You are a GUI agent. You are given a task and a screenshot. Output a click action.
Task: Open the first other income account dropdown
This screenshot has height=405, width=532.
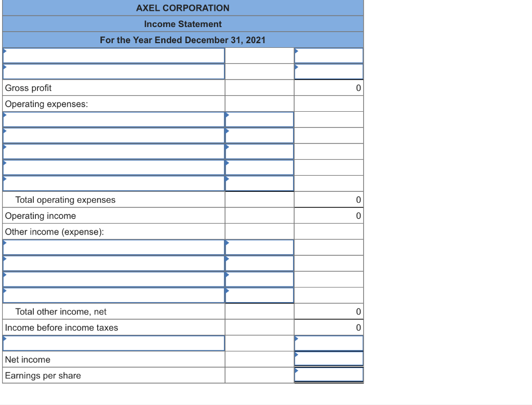coord(113,247)
